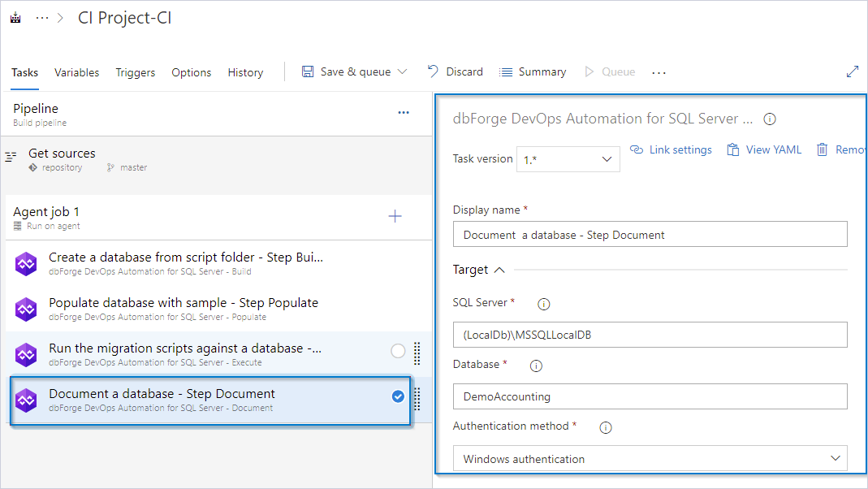Remove the selected task
This screenshot has width=868, height=489.
point(841,149)
